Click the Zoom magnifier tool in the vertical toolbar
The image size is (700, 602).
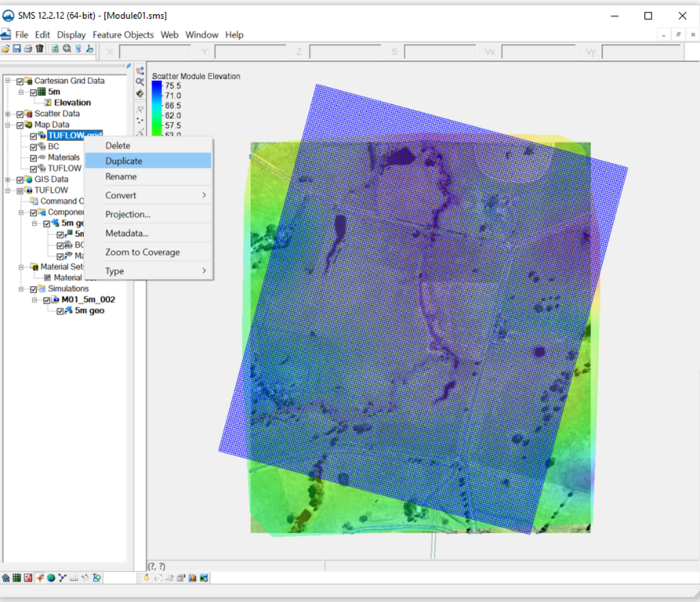[140, 82]
